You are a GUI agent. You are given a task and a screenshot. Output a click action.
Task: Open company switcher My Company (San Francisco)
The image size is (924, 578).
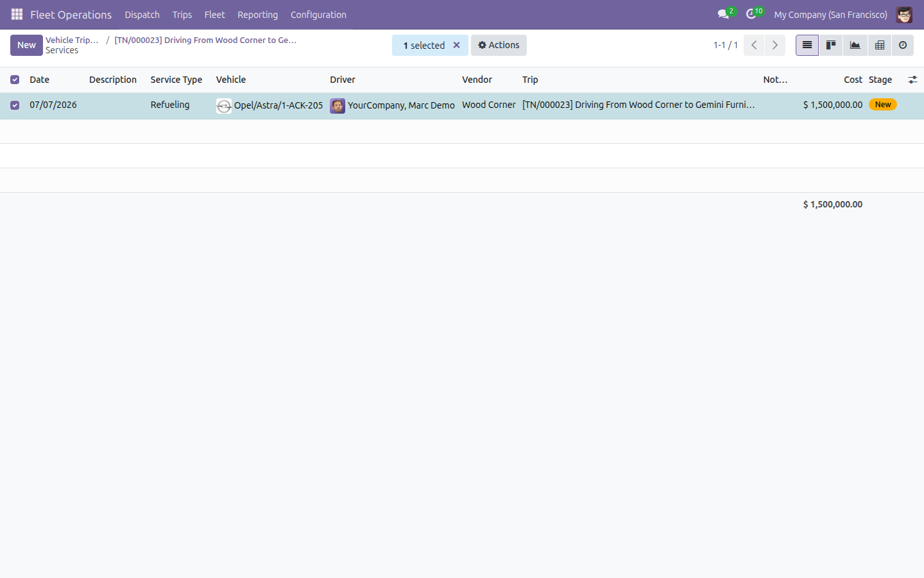point(830,14)
